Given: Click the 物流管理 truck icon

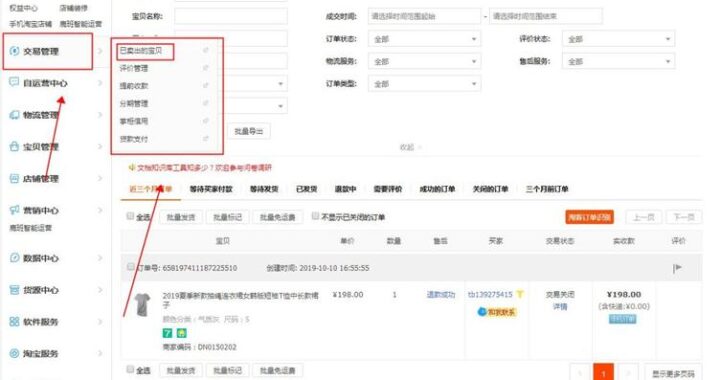Looking at the screenshot, I should pyautogui.click(x=14, y=115).
